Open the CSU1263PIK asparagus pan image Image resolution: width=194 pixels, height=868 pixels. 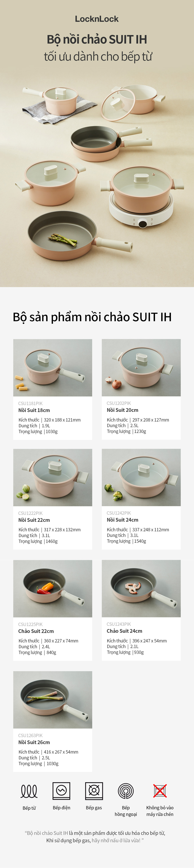pos(53,700)
